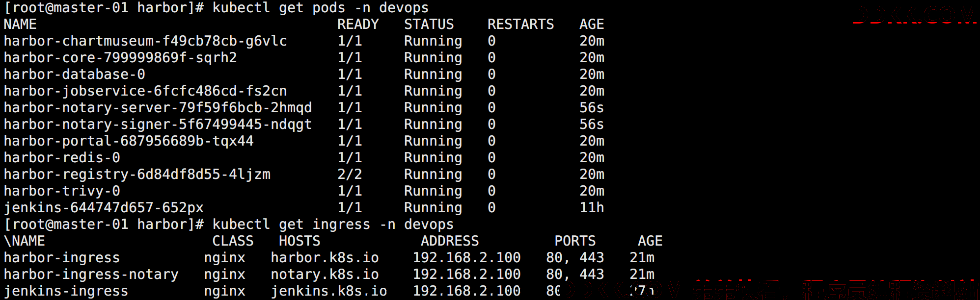The height and width of the screenshot is (300, 980).
Task: Click the 56s age of harbor-notary-signer
Action: click(x=592, y=125)
